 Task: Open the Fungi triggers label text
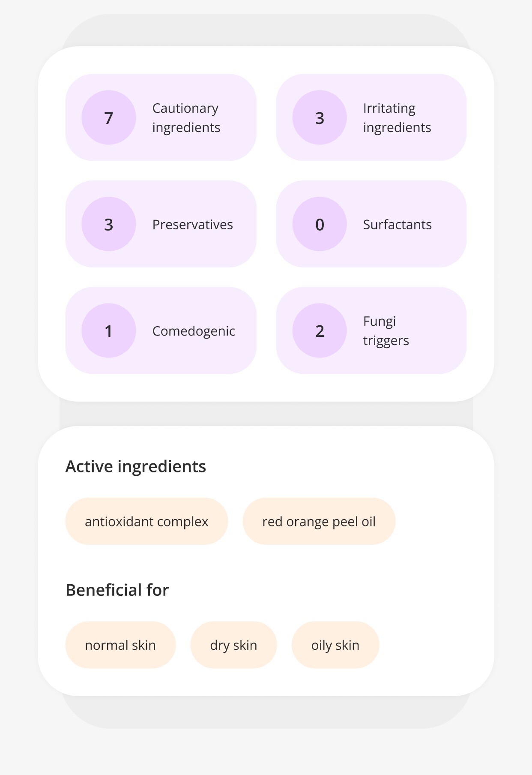tap(386, 331)
